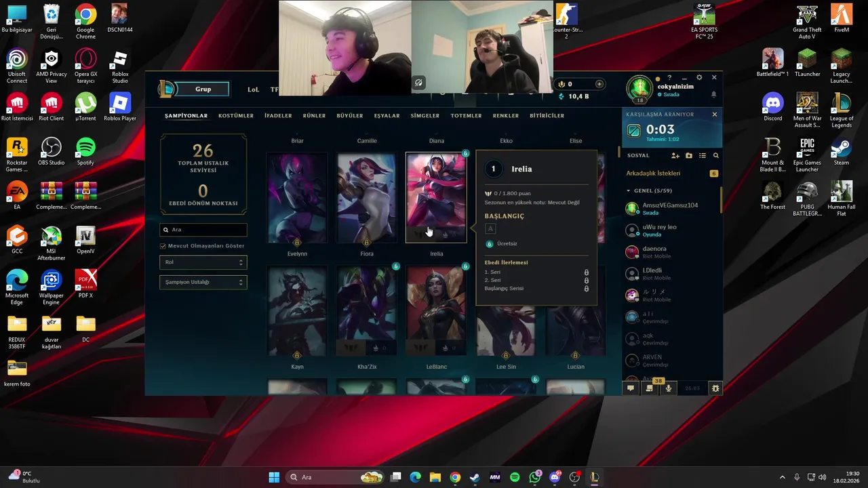The width and height of the screenshot is (868, 488).
Task: Switch to EŞYALAR tab
Action: (387, 116)
